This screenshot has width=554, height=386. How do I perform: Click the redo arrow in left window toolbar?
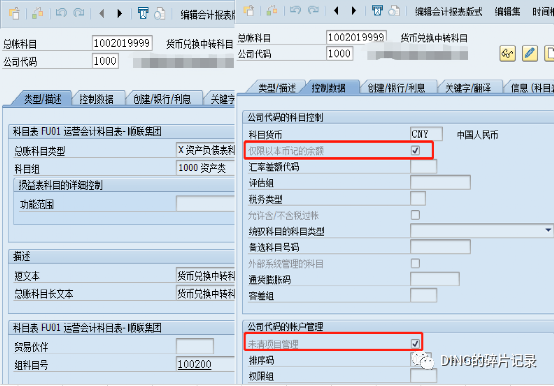78,13
